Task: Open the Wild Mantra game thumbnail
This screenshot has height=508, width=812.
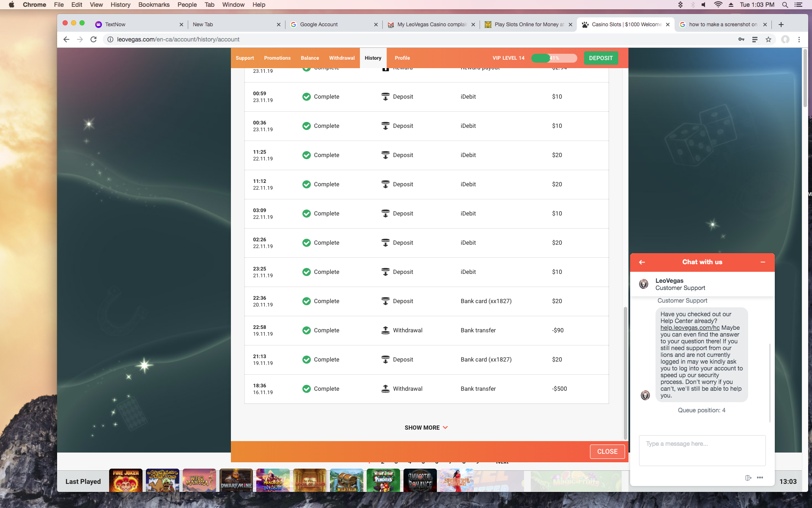Action: pos(199,480)
